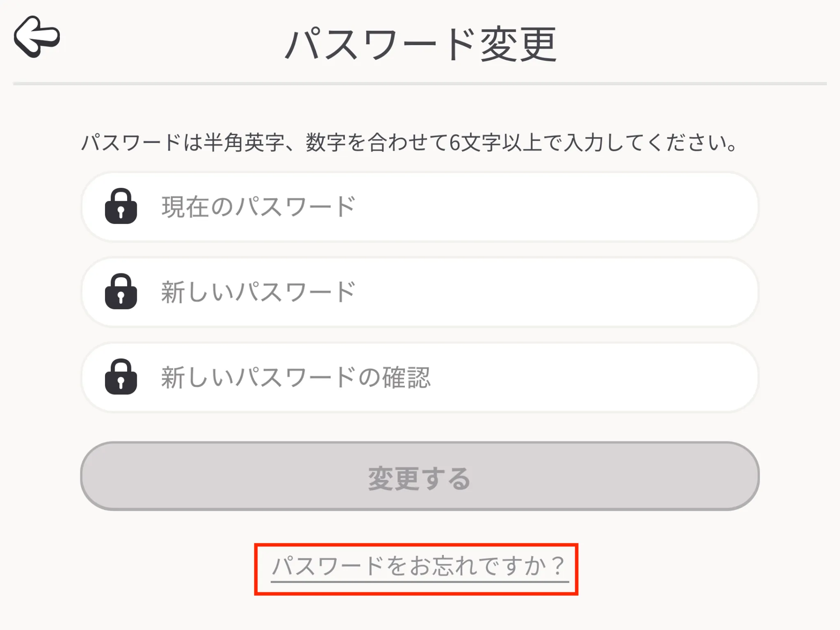Image resolution: width=840 pixels, height=630 pixels.
Task: Click the empty right end of confirmation field
Action: (x=656, y=377)
